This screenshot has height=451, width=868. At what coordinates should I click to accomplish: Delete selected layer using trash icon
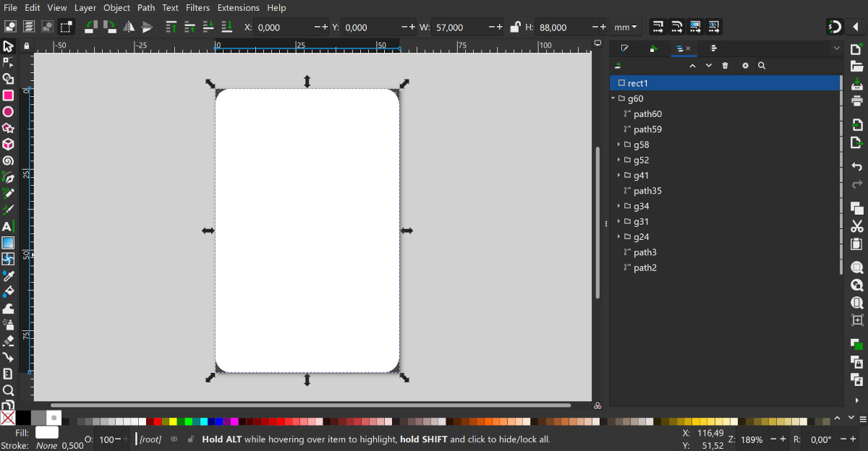726,66
